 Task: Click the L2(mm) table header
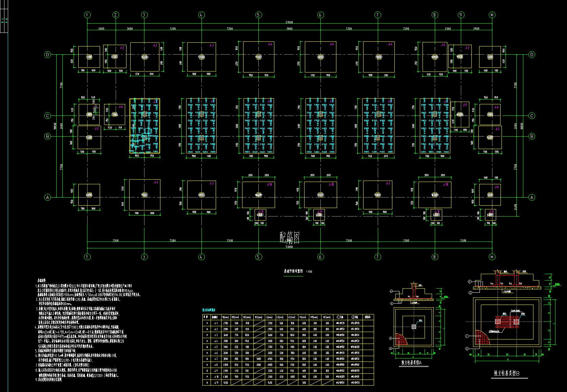(x=292, y=317)
